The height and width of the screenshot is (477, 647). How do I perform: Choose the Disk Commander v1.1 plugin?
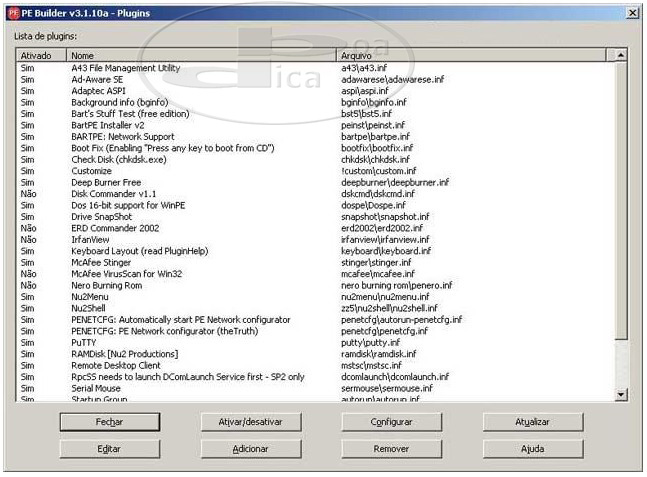click(x=114, y=193)
